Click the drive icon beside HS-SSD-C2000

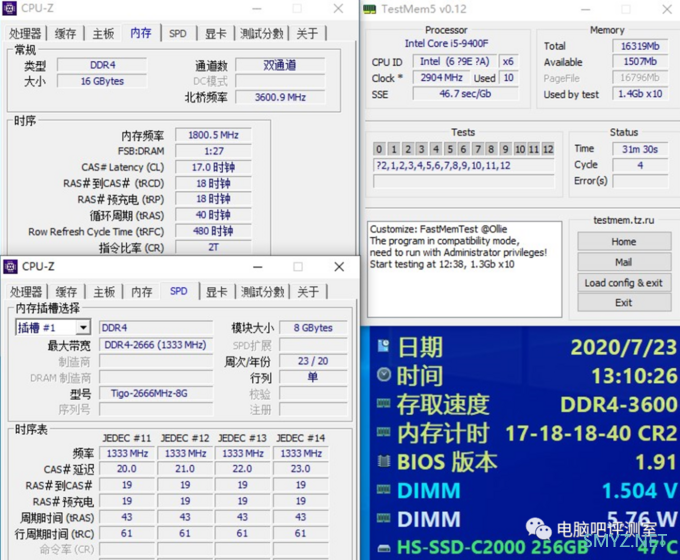(383, 548)
